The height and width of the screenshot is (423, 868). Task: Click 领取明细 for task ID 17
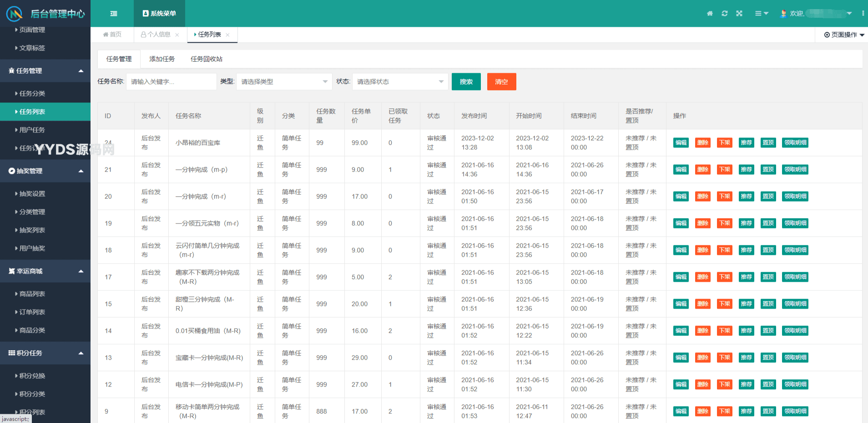click(796, 277)
